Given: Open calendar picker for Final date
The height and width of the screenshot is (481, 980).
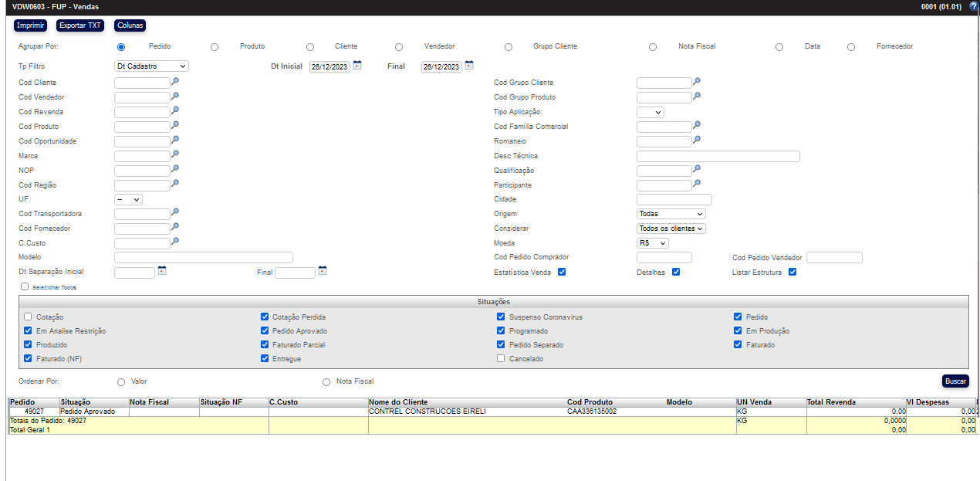Looking at the screenshot, I should tap(469, 66).
